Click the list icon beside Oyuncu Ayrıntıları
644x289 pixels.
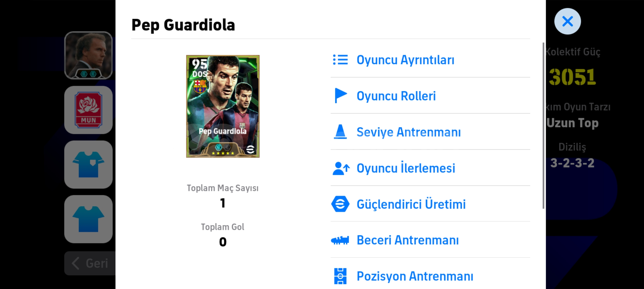[x=340, y=60]
